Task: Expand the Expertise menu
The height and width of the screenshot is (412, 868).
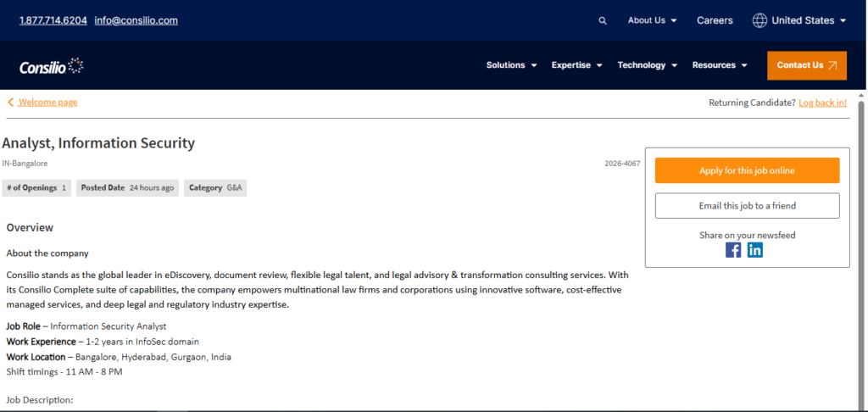Action: click(x=576, y=65)
